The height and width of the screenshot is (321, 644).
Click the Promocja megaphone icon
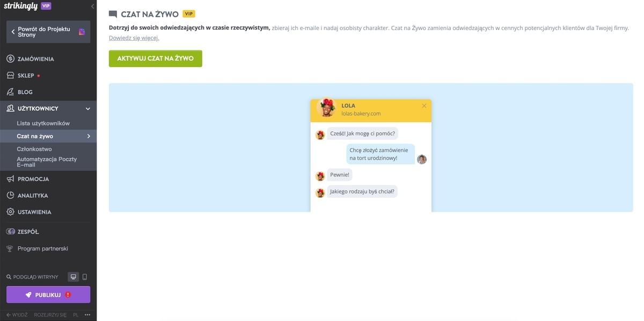(10, 179)
